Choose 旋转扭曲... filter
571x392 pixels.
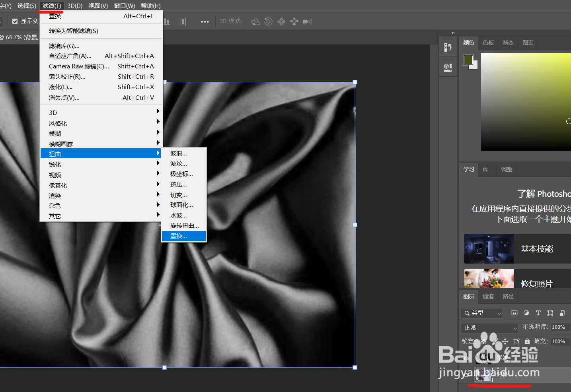[x=184, y=226]
